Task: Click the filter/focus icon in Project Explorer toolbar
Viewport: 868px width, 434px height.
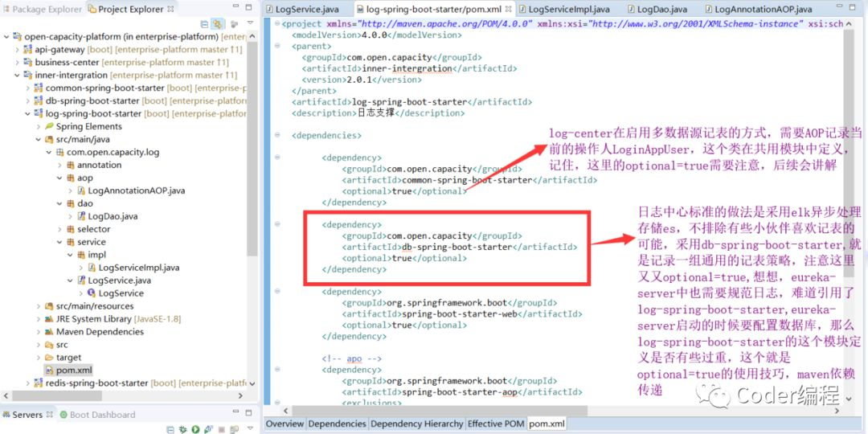Action: point(234,24)
